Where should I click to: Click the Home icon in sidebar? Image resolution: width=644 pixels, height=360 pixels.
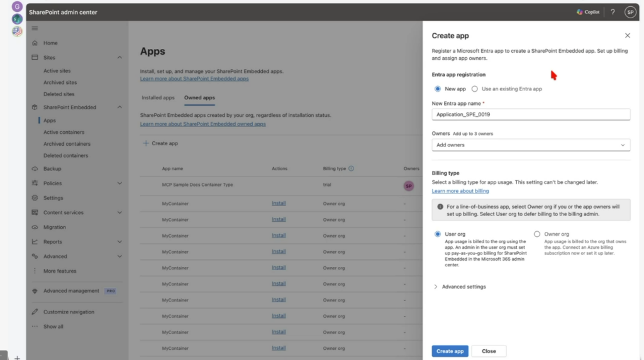tap(35, 43)
